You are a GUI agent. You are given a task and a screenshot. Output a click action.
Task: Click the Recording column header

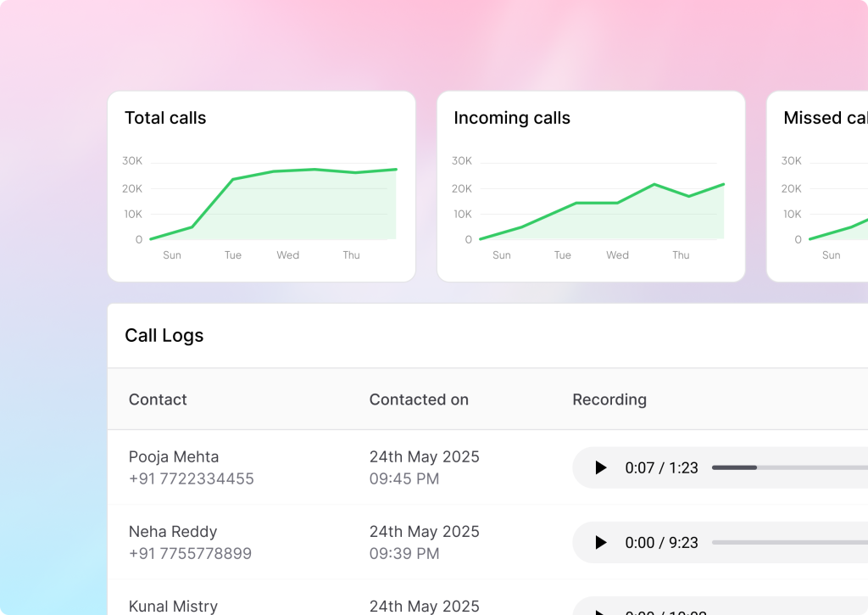point(609,400)
